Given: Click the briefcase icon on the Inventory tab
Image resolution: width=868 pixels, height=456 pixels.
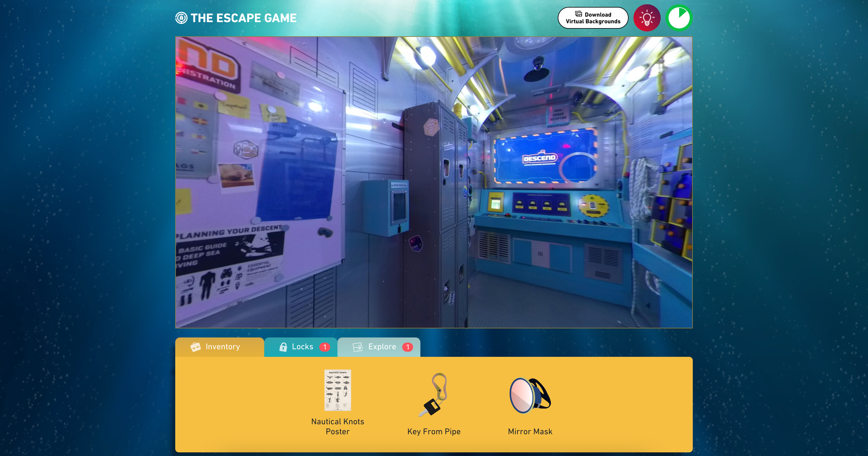Looking at the screenshot, I should [196, 347].
